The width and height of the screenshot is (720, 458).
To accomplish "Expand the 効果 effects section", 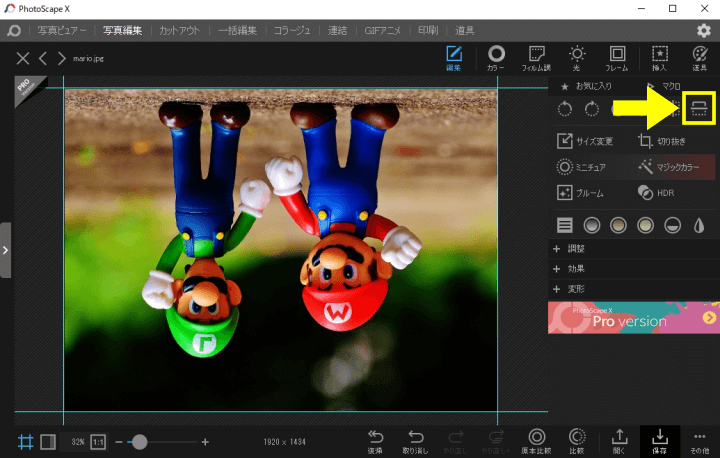I will pyautogui.click(x=634, y=269).
